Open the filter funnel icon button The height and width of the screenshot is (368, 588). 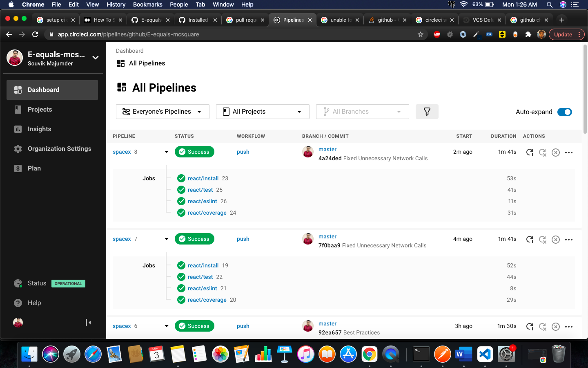click(427, 112)
